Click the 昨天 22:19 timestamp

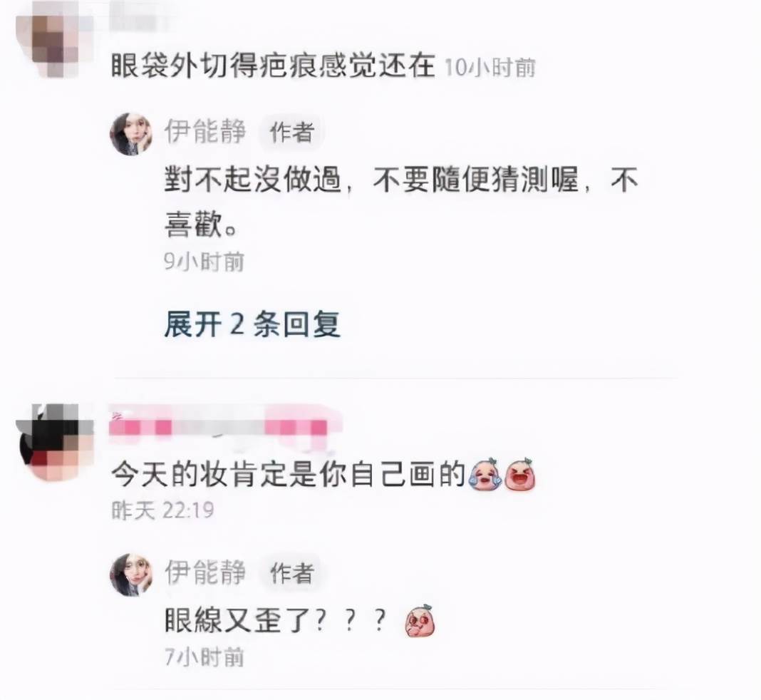coord(162,510)
